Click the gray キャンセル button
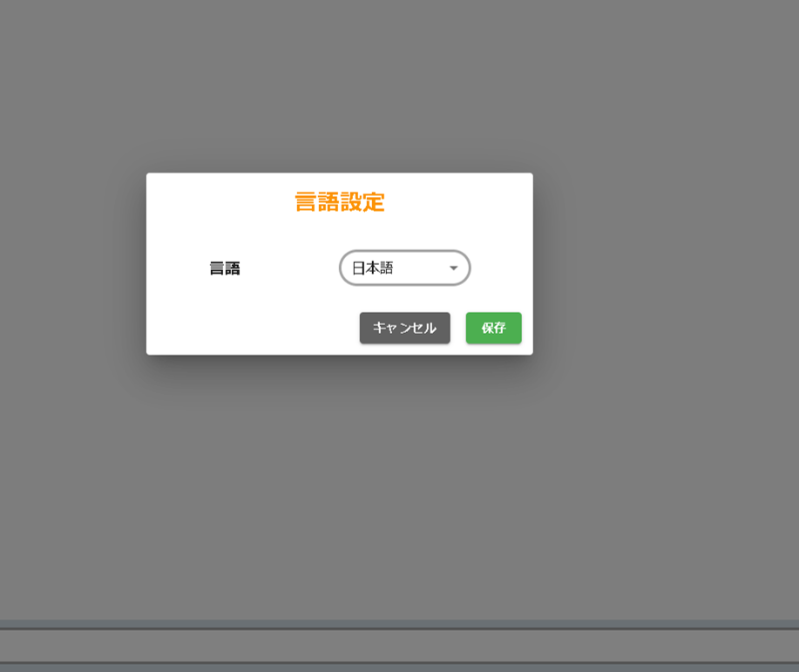 [404, 328]
